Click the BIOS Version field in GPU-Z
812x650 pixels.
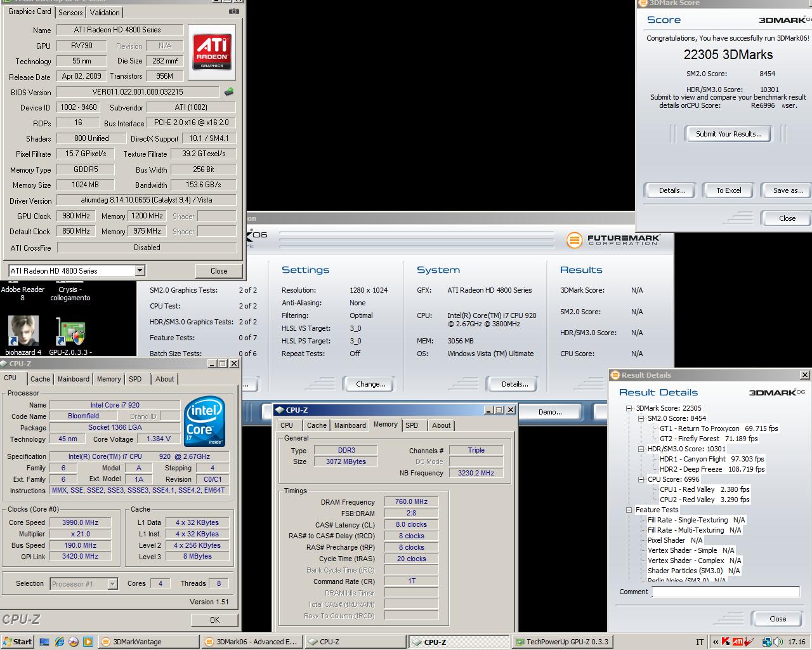coord(138,92)
